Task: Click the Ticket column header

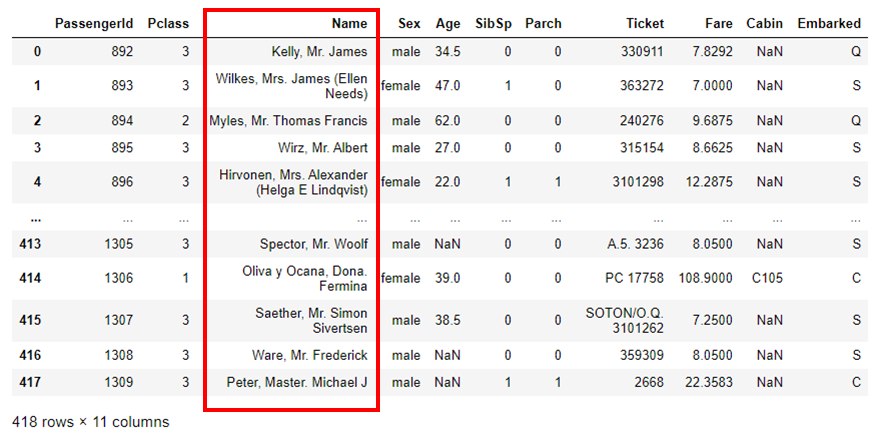Action: pyautogui.click(x=645, y=24)
